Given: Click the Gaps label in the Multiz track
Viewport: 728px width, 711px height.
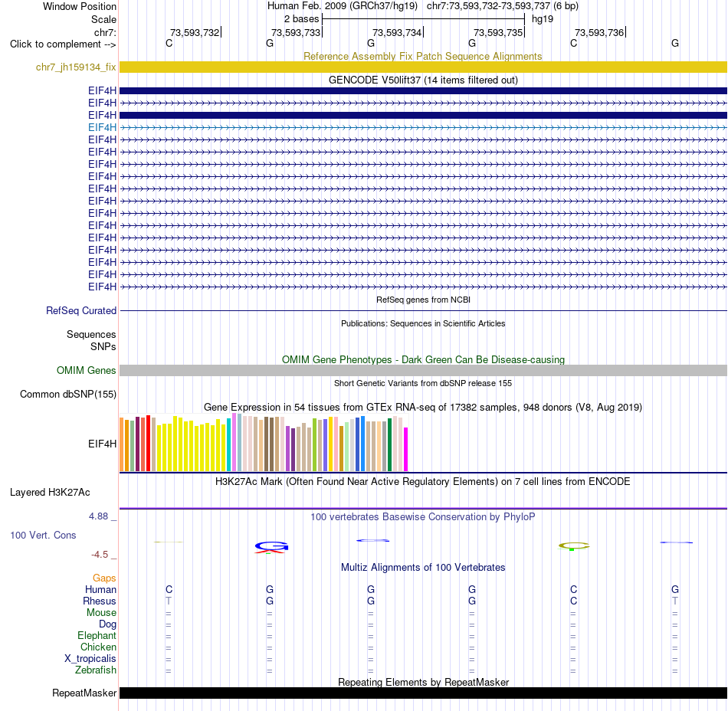Looking at the screenshot, I should [x=104, y=578].
